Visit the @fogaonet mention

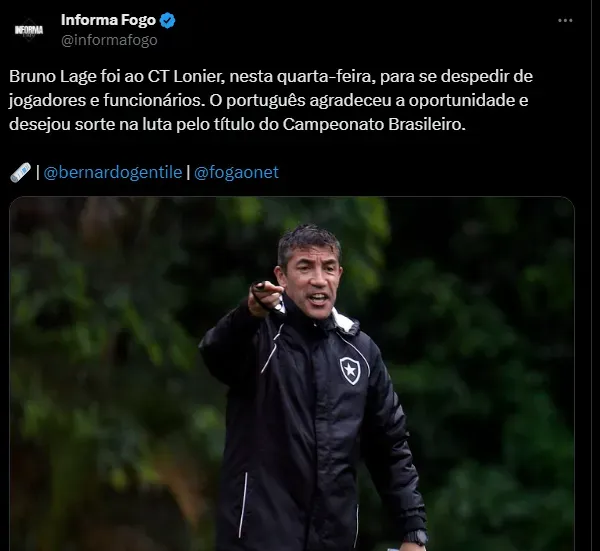[x=236, y=172]
